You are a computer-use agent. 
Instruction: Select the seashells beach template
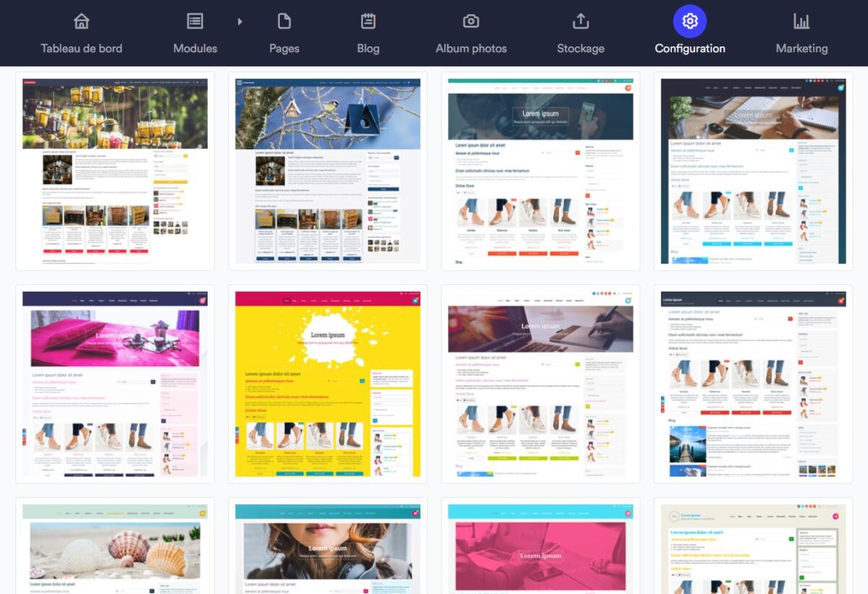pos(115,546)
